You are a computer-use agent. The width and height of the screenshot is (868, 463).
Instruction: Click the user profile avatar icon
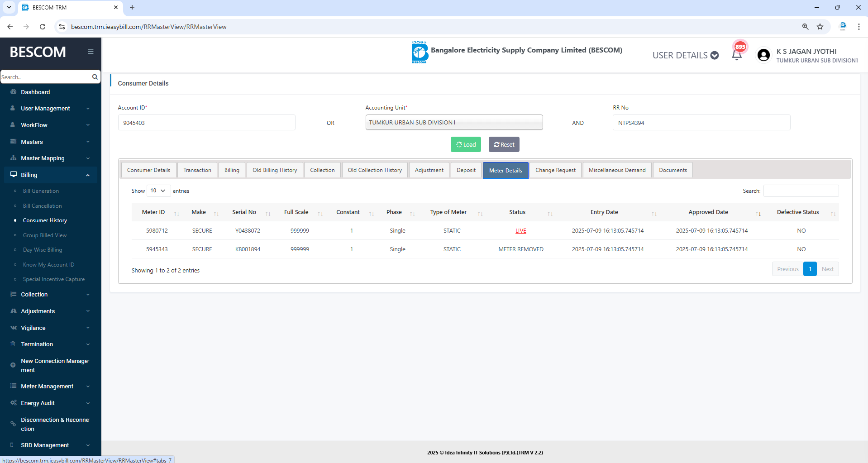point(763,55)
